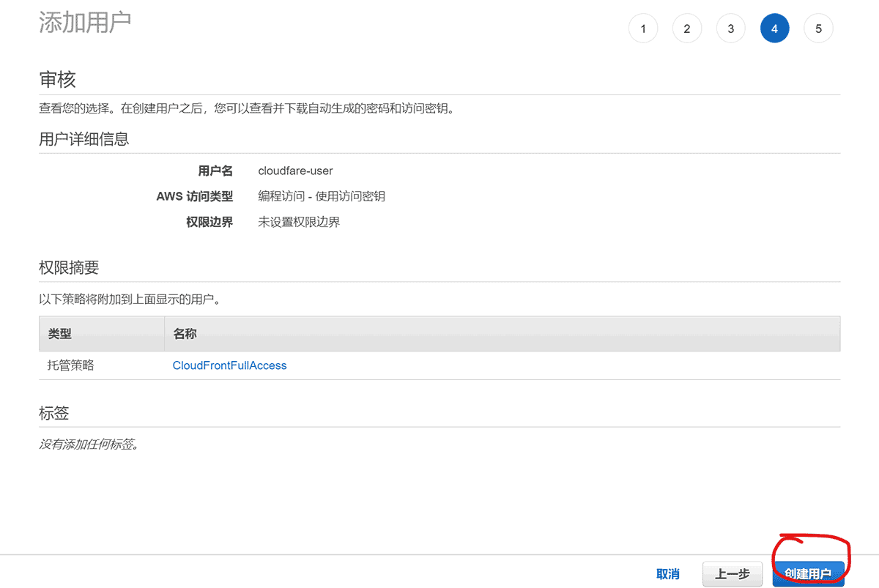The image size is (879, 588).
Task: Click the 添加用户 page title
Action: 86,22
